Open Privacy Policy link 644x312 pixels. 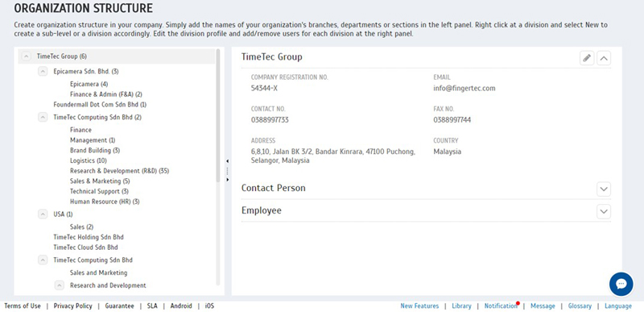73,306
